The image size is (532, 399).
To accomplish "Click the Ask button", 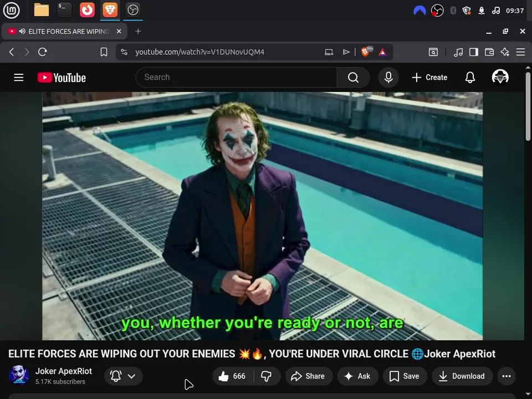I will [x=357, y=376].
